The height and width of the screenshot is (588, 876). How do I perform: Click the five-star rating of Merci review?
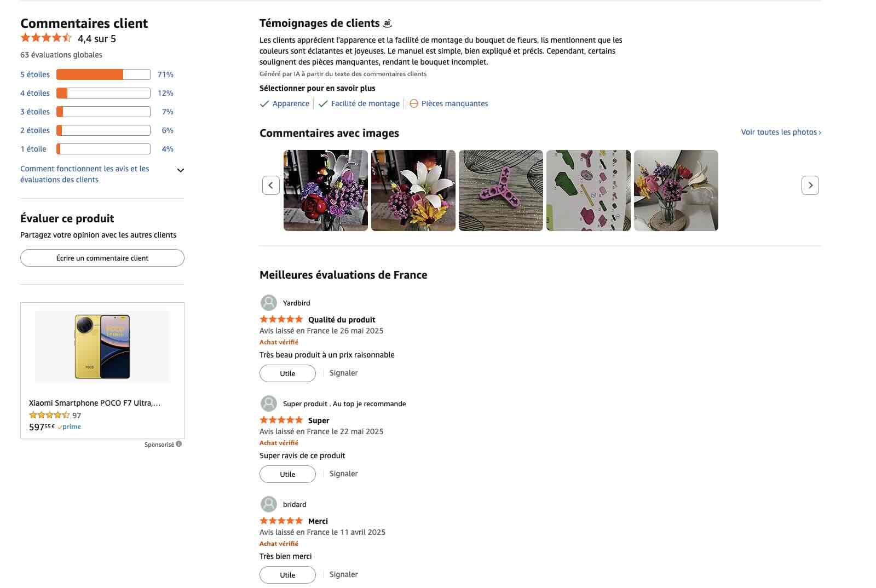[x=281, y=521]
